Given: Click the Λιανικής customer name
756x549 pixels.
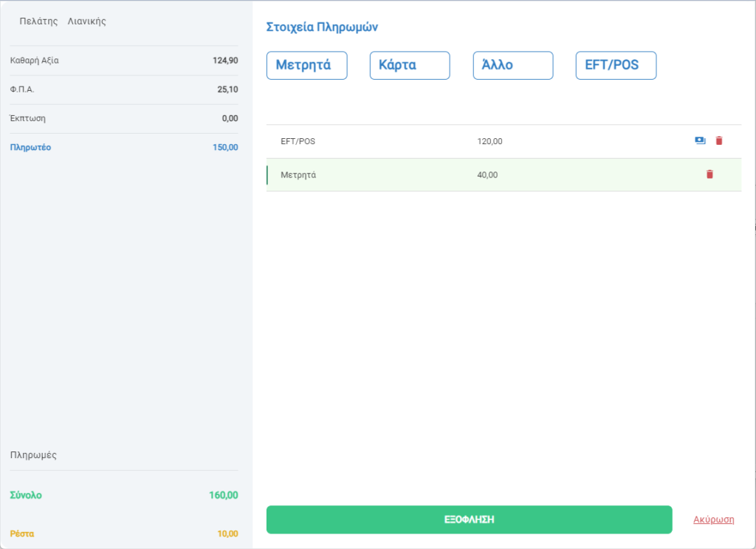Looking at the screenshot, I should pyautogui.click(x=87, y=21).
